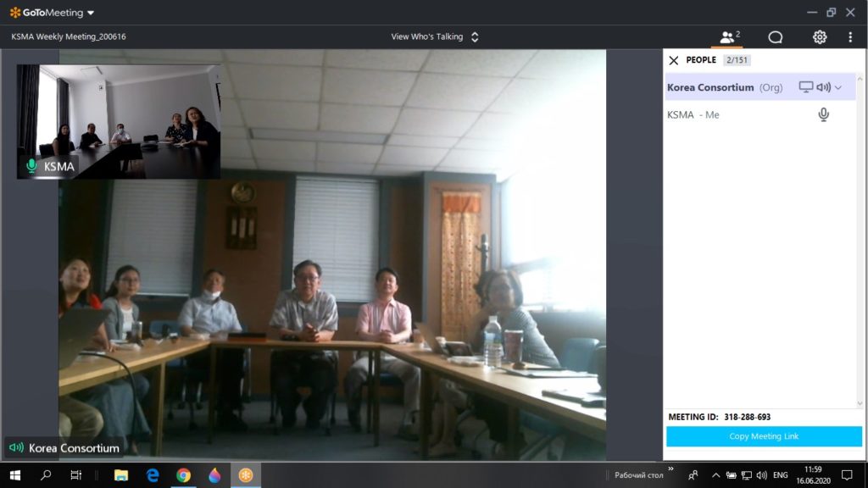The height and width of the screenshot is (488, 868).
Task: Click the Copy Meeting Link button
Action: click(x=764, y=436)
